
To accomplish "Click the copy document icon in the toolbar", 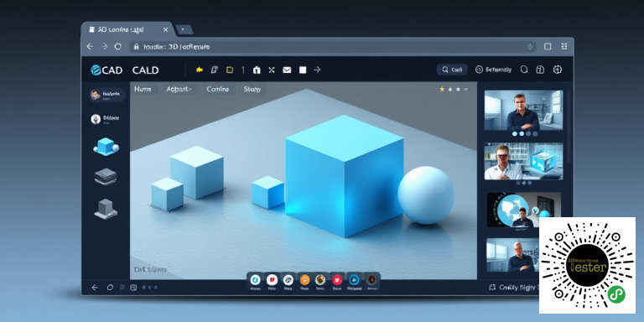I will pyautogui.click(x=214, y=70).
